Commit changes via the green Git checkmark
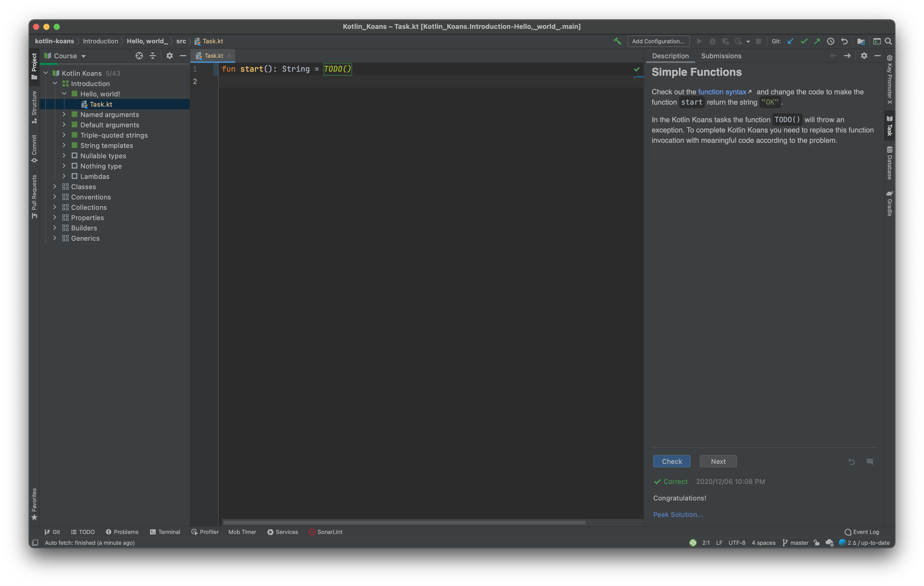 click(x=804, y=41)
